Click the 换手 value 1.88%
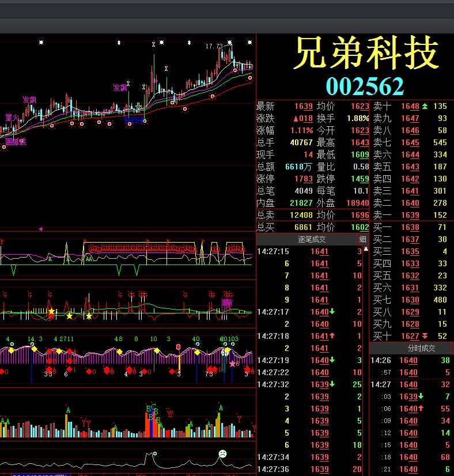Viewport: 454px width, 476px height. coord(358,118)
